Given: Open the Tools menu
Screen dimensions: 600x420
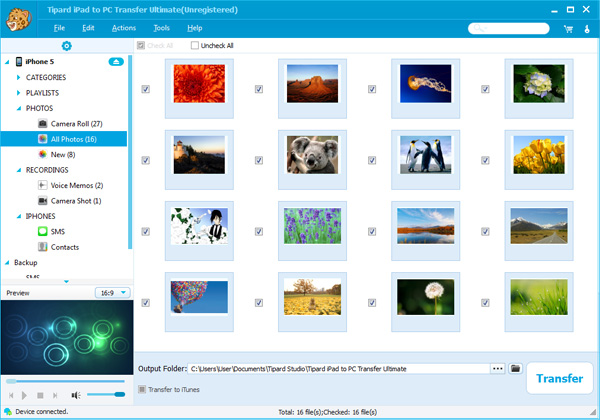Looking at the screenshot, I should coord(161,28).
